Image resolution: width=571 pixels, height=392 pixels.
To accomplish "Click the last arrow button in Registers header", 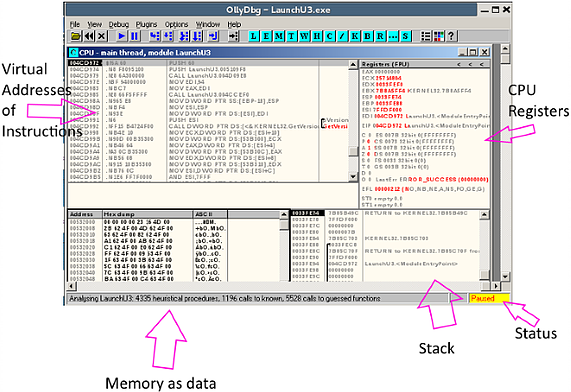I will pos(481,64).
